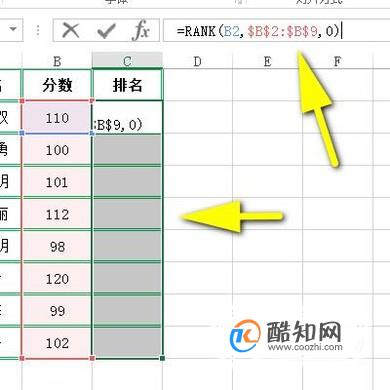
Task: Select the cell with score 120
Action: [x=57, y=279]
